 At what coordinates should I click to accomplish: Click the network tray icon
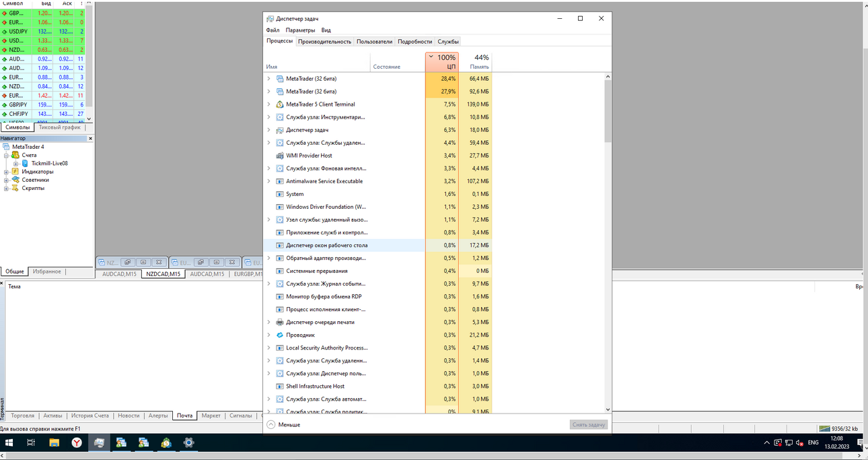coord(789,442)
